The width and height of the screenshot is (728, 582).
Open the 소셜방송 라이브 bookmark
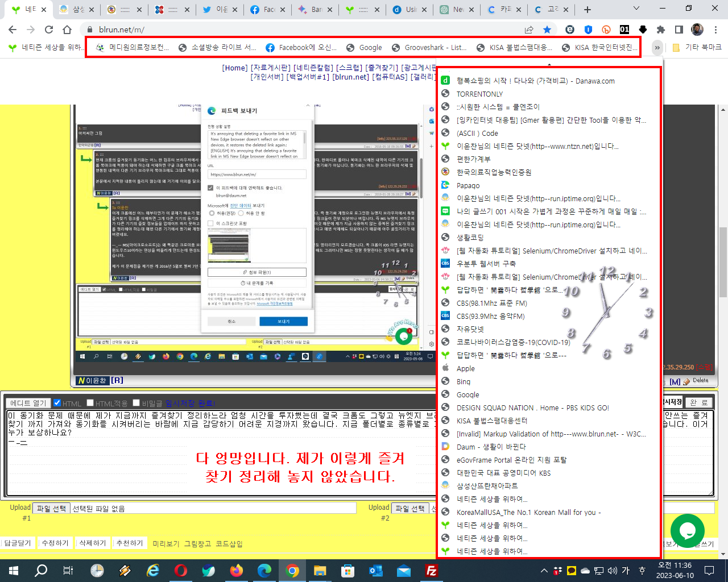[217, 48]
